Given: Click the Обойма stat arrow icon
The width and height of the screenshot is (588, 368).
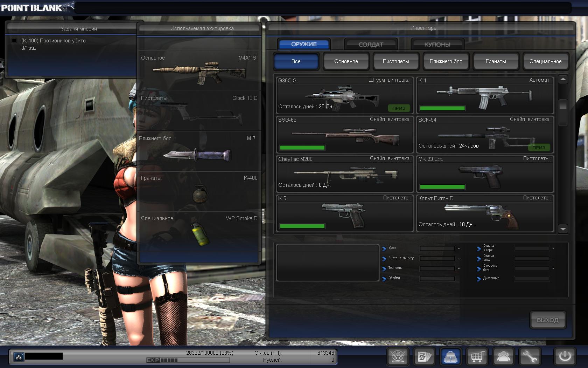Looking at the screenshot, I should [384, 279].
